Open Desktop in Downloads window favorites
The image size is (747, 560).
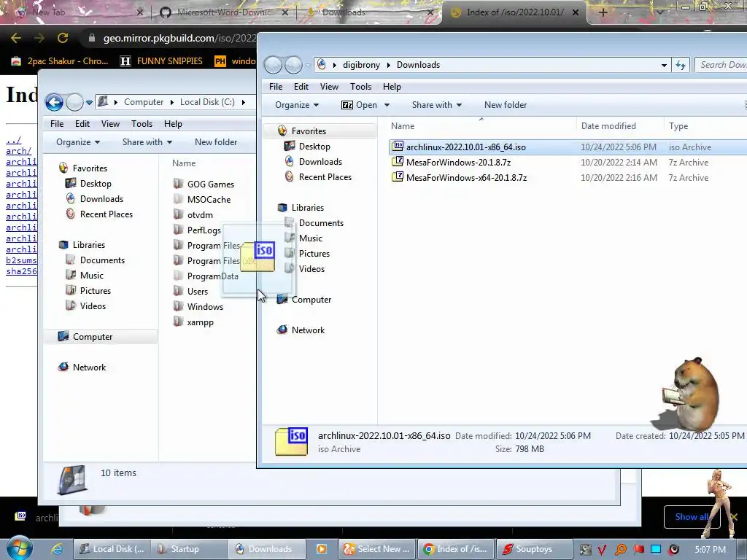314,146
